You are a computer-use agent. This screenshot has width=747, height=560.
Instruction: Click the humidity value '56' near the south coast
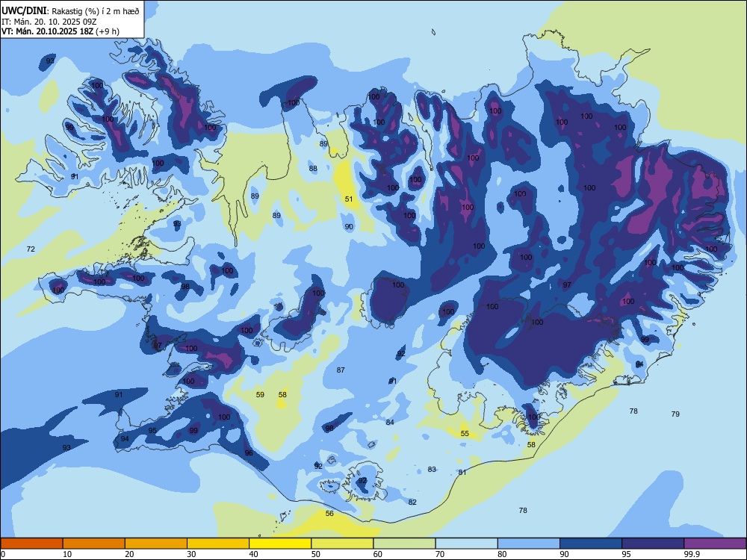[x=329, y=514]
